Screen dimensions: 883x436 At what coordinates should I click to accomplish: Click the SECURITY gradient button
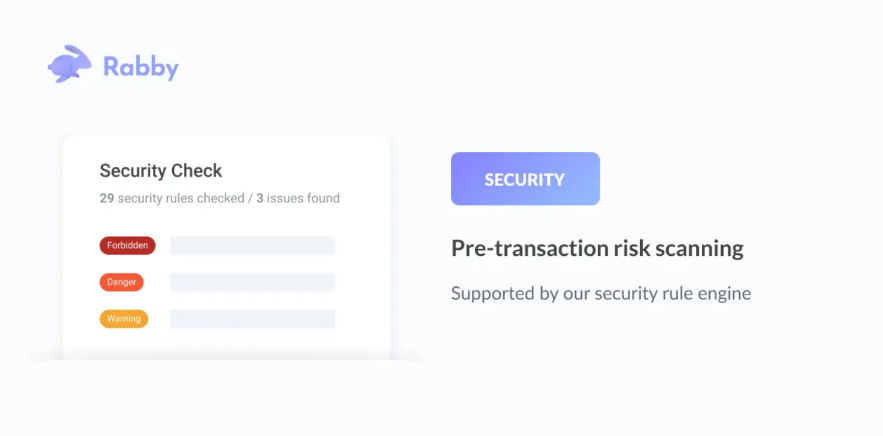(525, 179)
